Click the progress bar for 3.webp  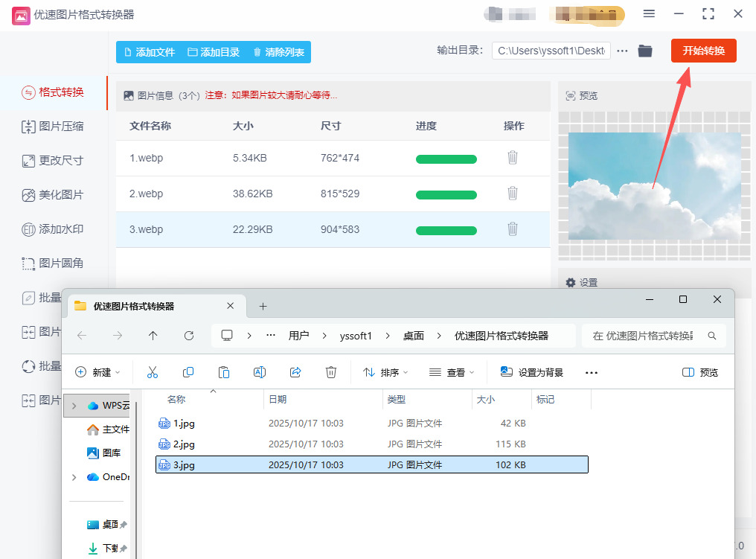(446, 229)
